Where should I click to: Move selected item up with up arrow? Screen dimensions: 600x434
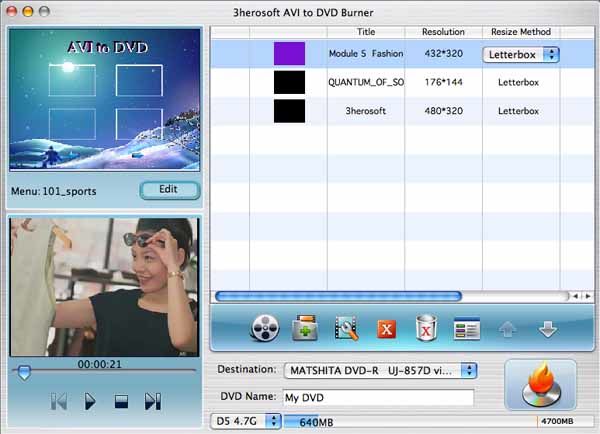(507, 330)
